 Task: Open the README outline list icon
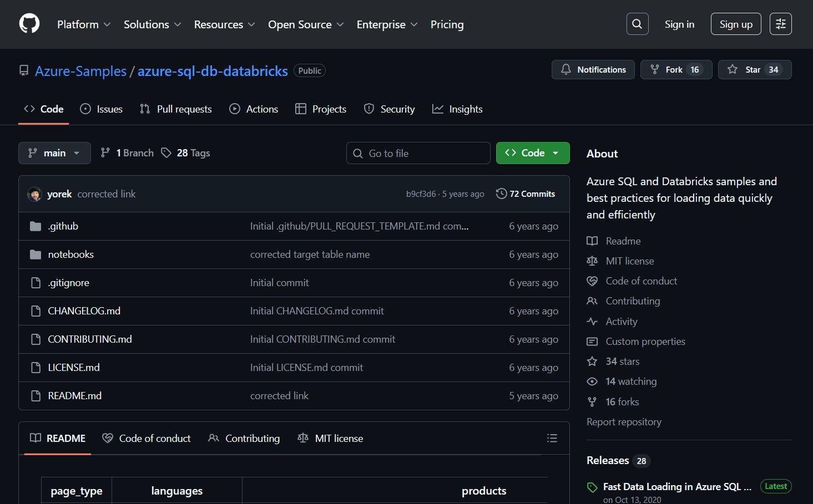(552, 438)
